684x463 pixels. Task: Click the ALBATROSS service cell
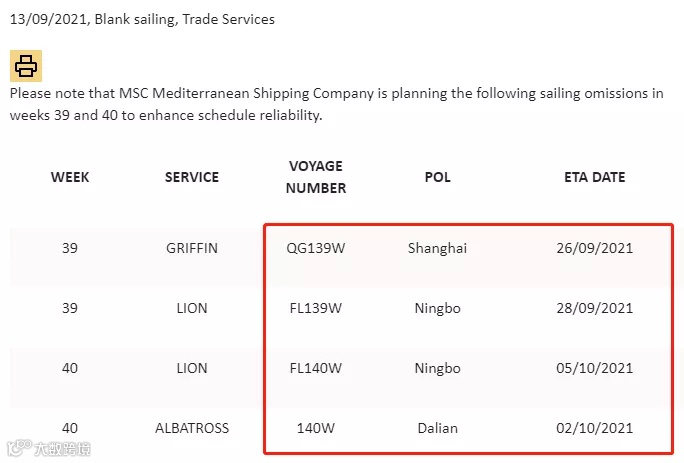pyautogui.click(x=192, y=428)
